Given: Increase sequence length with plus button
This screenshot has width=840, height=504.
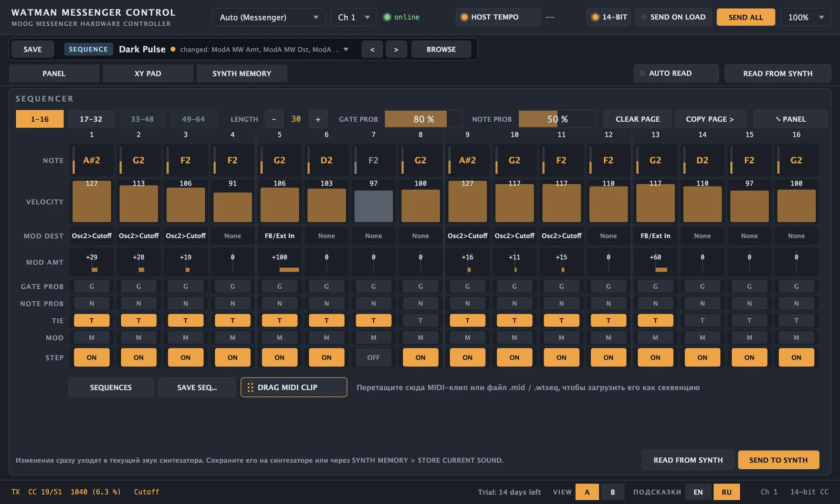Looking at the screenshot, I should tap(318, 119).
